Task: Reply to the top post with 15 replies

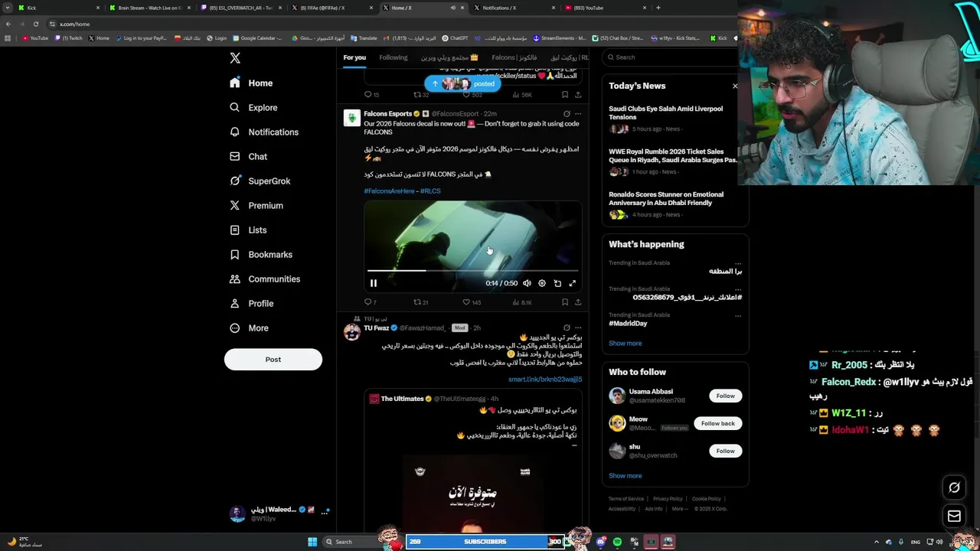Action: (x=371, y=95)
